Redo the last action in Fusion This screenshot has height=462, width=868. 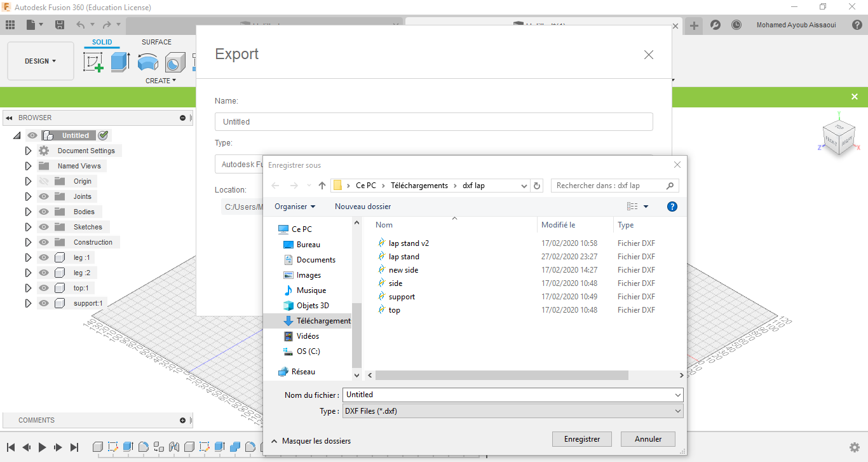(106, 25)
